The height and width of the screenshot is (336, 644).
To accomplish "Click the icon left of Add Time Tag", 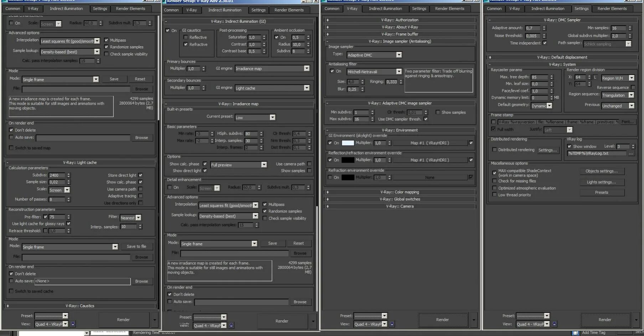I will (x=575, y=332).
